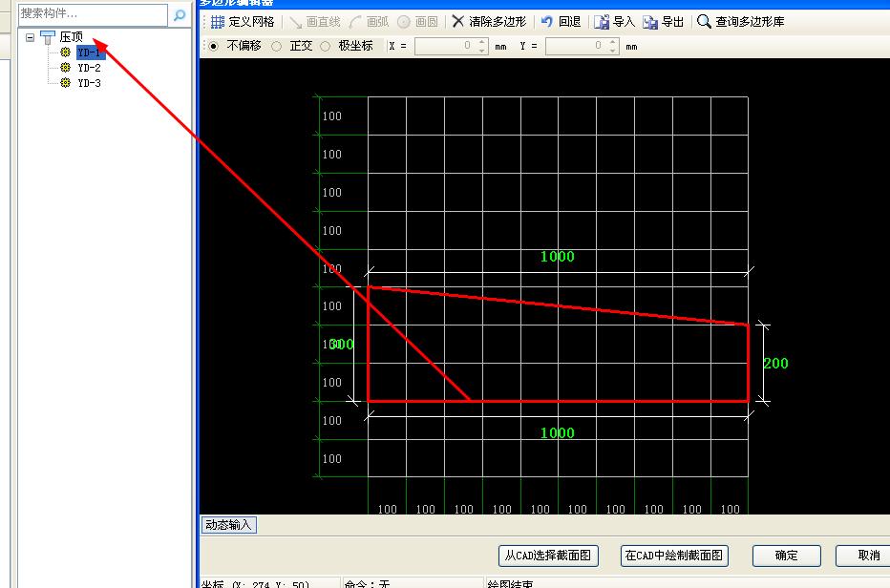The image size is (890, 588).
Task: Select the YD-2 tree item
Action: (x=90, y=68)
